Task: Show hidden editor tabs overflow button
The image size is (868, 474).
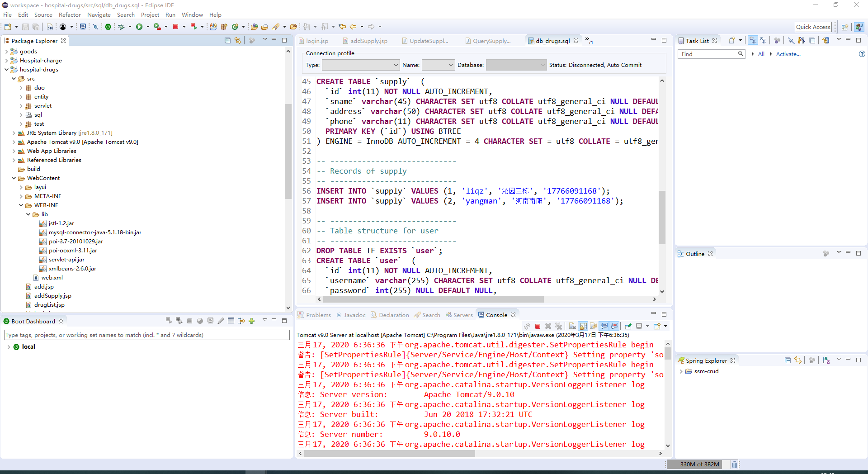Action: (x=589, y=41)
